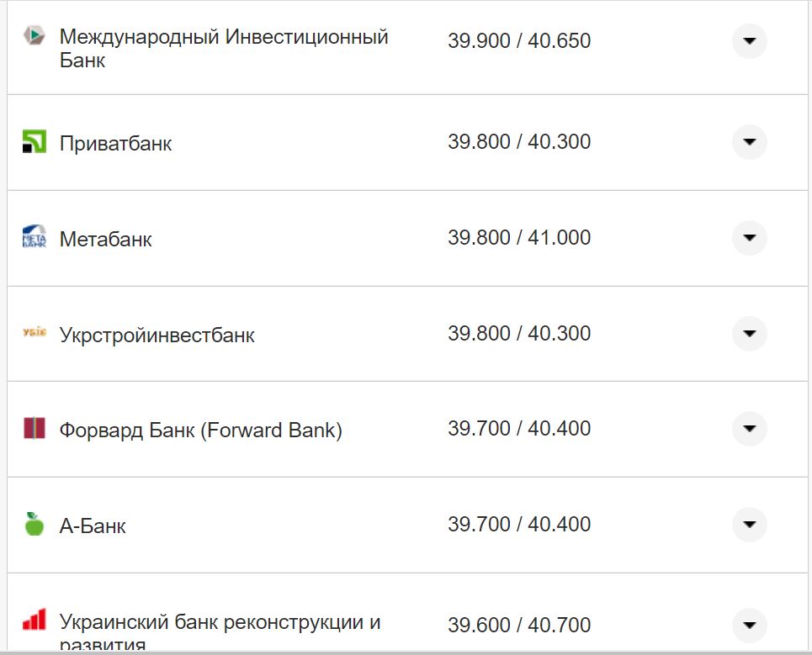Click the Укрстройинвестбанк name text
The height and width of the screenshot is (655, 812).
(157, 334)
